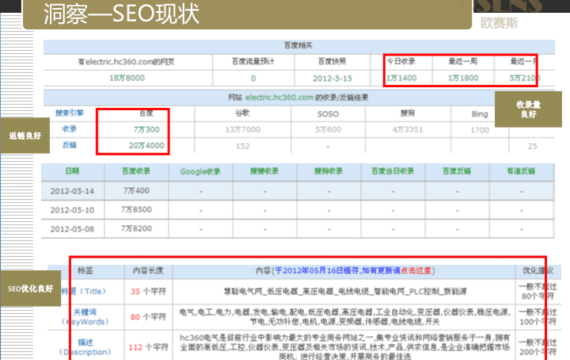The height and width of the screenshot is (360, 570).
Task: Click the 内容长度 column header
Action: [148, 271]
